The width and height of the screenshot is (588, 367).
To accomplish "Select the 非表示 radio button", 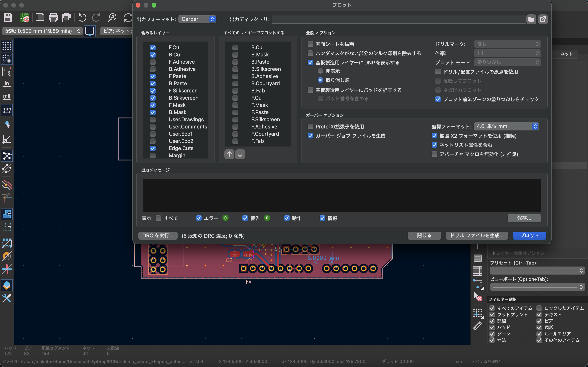I will (x=320, y=71).
